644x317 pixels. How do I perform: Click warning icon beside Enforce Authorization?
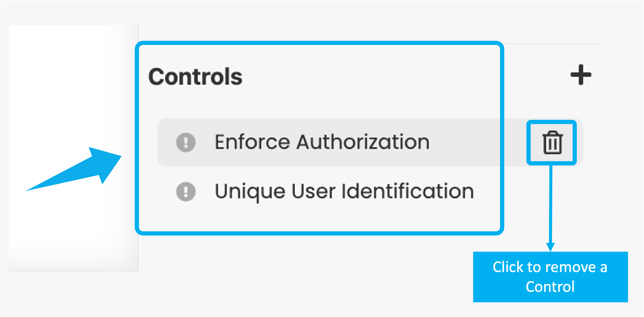pyautogui.click(x=186, y=142)
